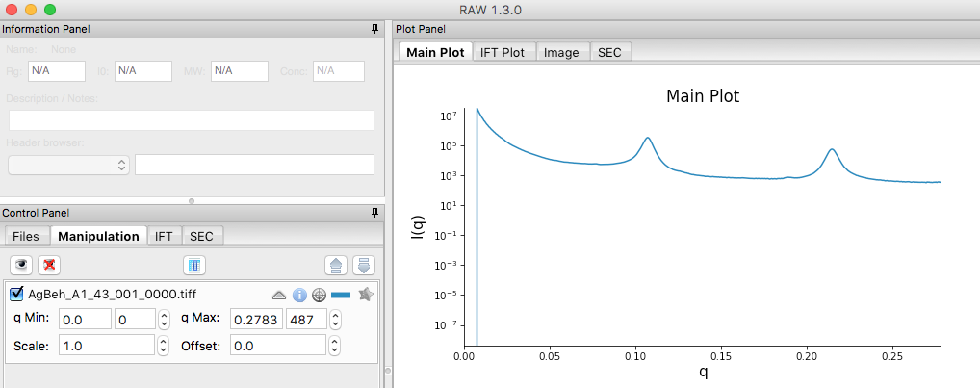The height and width of the screenshot is (388, 980).
Task: Switch to the IFT Plot tab
Action: [503, 53]
